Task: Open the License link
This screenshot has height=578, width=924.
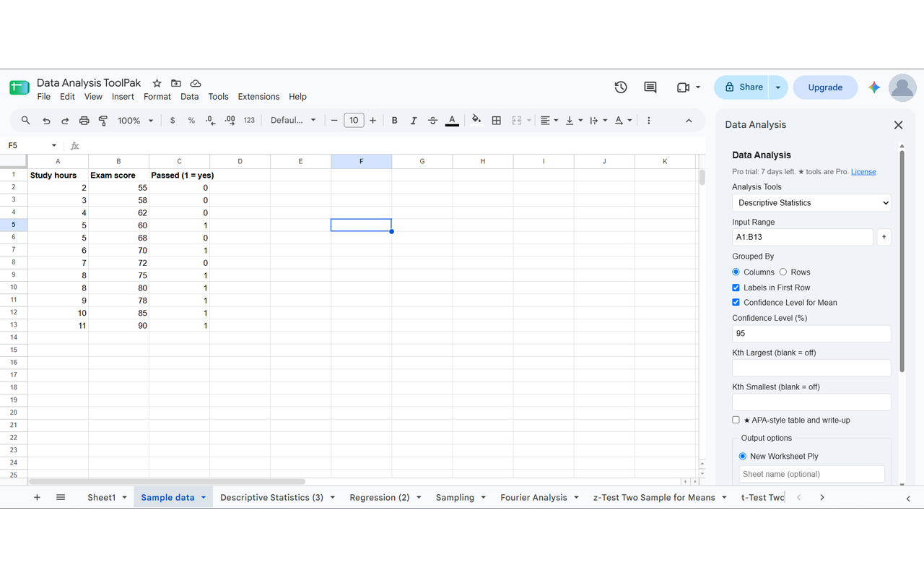Action: click(x=863, y=172)
